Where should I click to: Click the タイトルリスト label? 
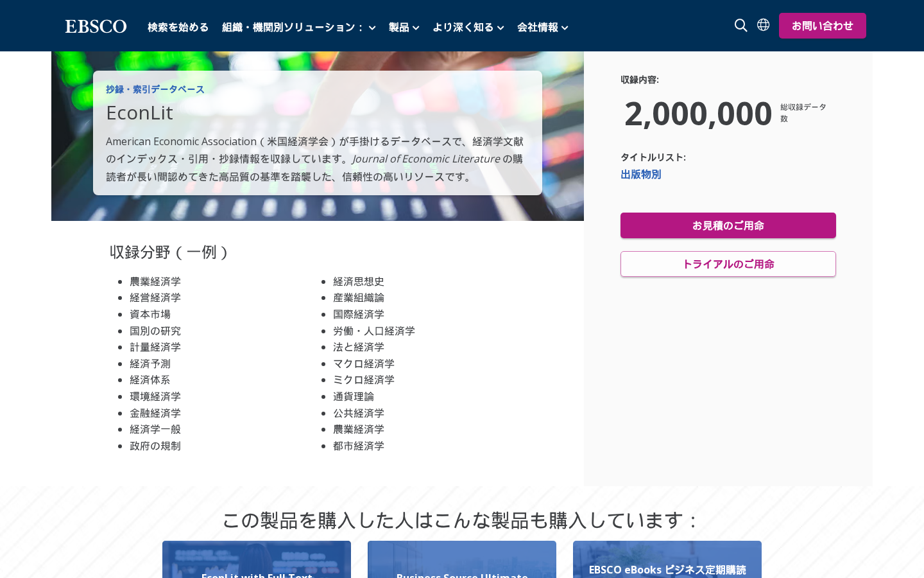coord(653,157)
